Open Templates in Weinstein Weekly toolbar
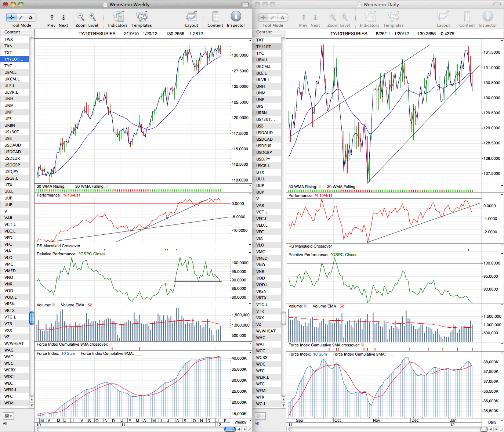This screenshot has height=432, width=504. coord(142,17)
